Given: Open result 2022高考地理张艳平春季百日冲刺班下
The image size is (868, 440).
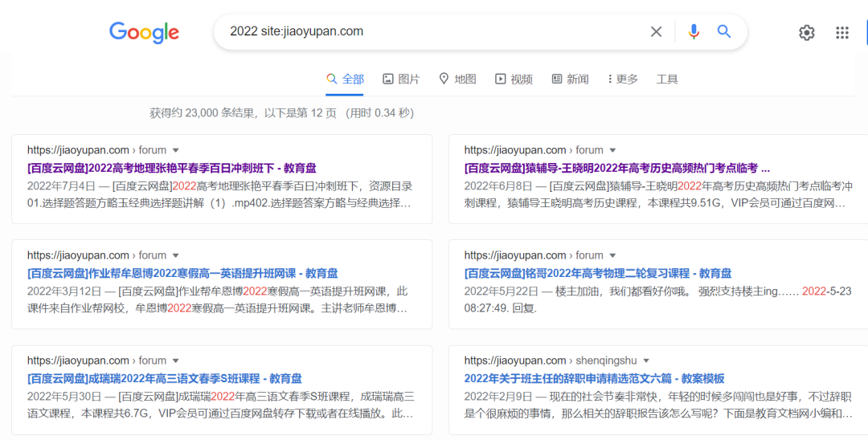Looking at the screenshot, I should pyautogui.click(x=172, y=168).
